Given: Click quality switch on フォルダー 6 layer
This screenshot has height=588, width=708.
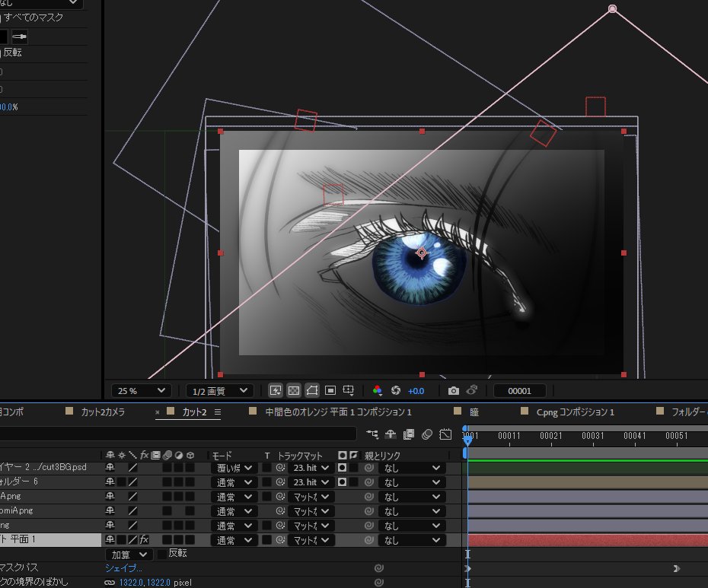Looking at the screenshot, I should (132, 482).
